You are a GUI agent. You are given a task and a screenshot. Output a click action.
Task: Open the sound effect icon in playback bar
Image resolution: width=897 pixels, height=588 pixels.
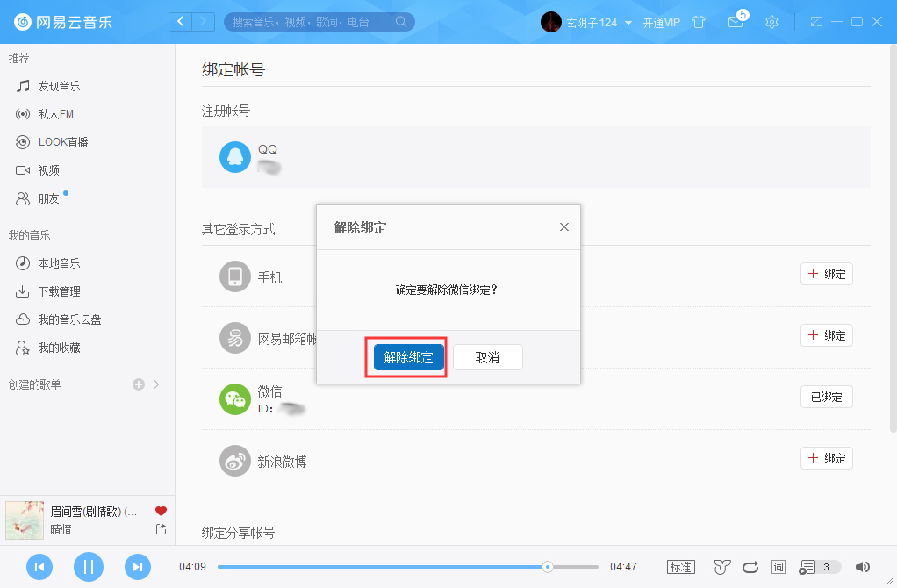click(x=721, y=567)
